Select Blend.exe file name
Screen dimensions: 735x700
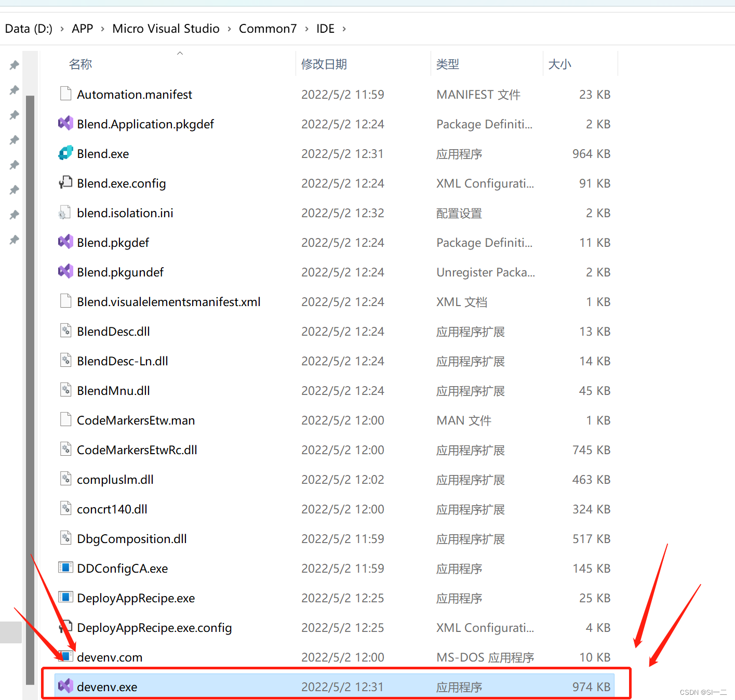[x=103, y=154]
